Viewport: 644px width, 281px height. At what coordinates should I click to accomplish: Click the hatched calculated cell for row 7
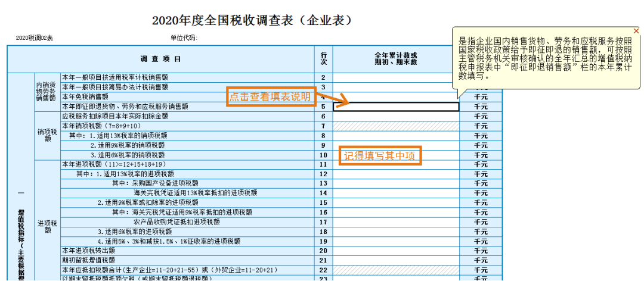(396, 126)
